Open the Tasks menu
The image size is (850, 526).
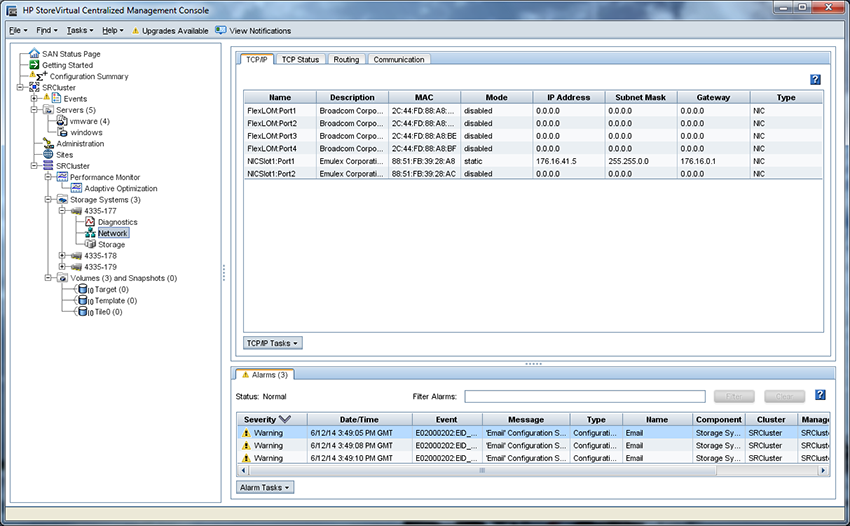pos(80,30)
